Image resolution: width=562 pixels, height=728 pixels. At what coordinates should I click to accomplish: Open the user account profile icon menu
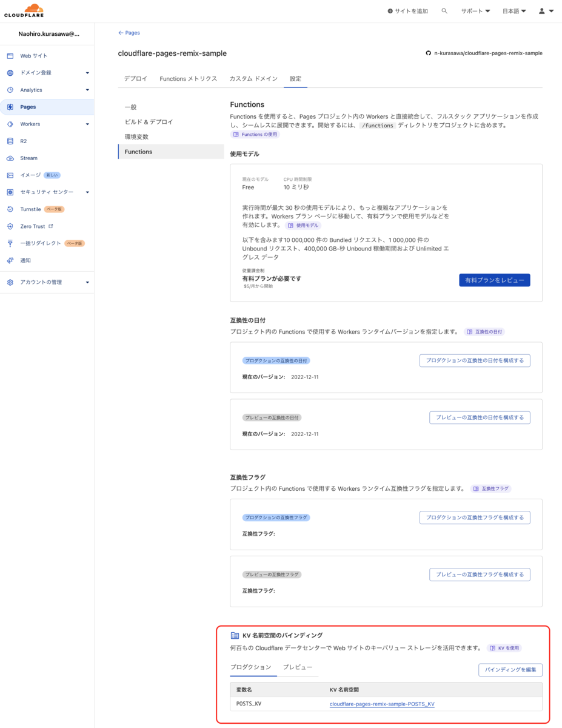coord(542,11)
